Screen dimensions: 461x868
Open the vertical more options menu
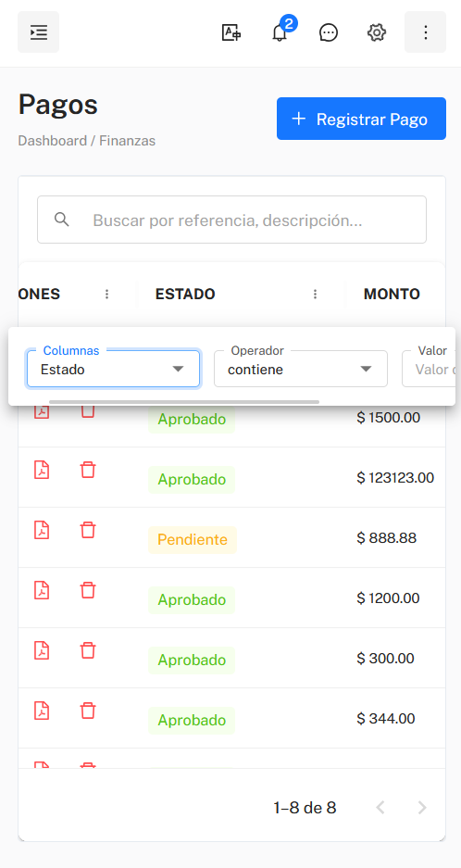[x=425, y=32]
